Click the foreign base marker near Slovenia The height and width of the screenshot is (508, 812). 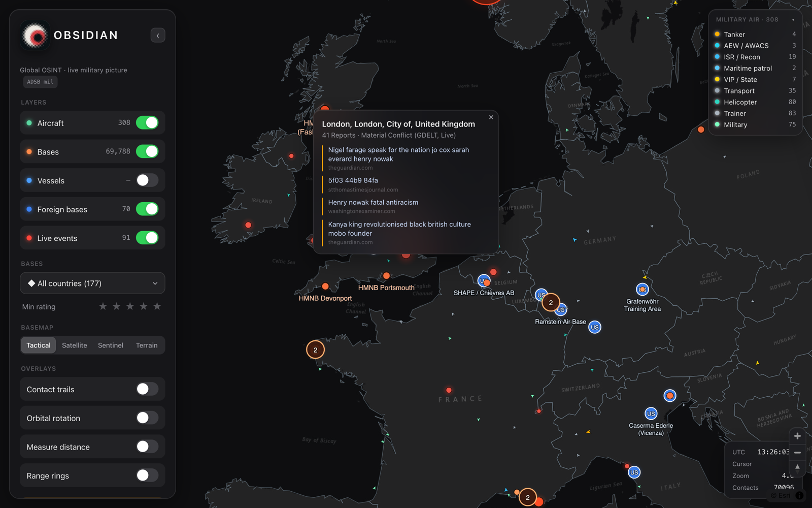click(670, 395)
